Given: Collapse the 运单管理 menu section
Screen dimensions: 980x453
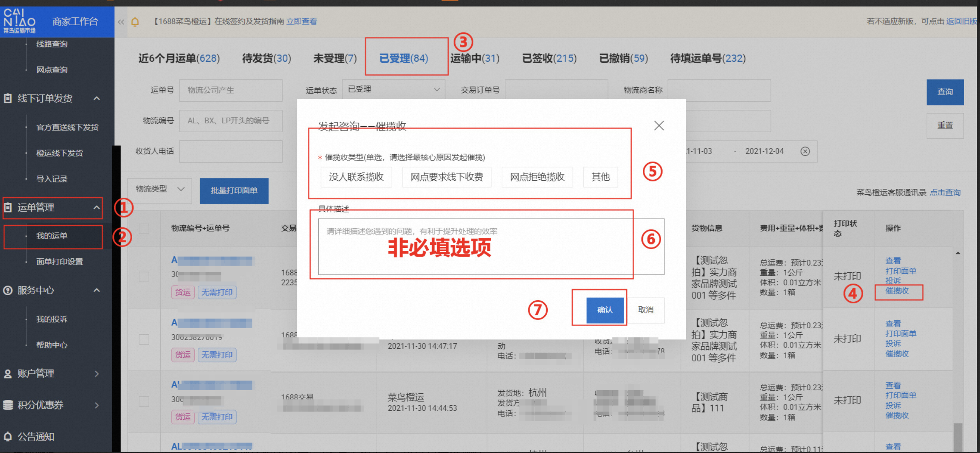Looking at the screenshot, I should (x=97, y=207).
